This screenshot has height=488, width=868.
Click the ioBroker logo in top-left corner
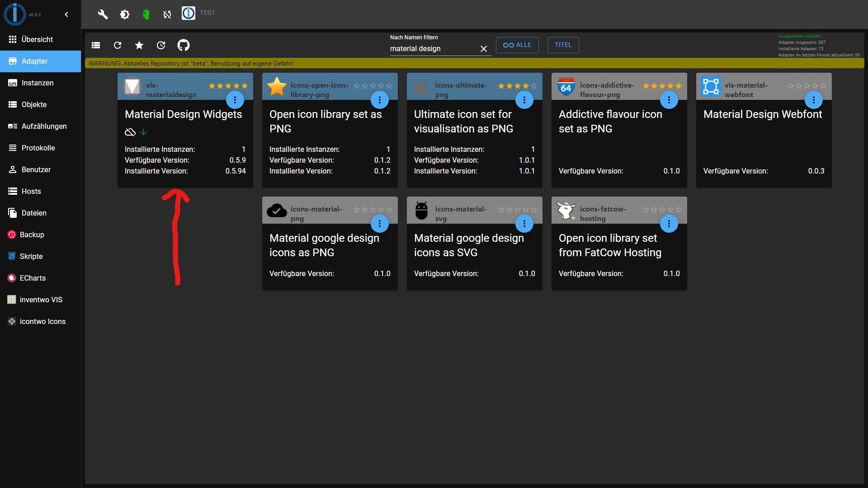click(15, 14)
